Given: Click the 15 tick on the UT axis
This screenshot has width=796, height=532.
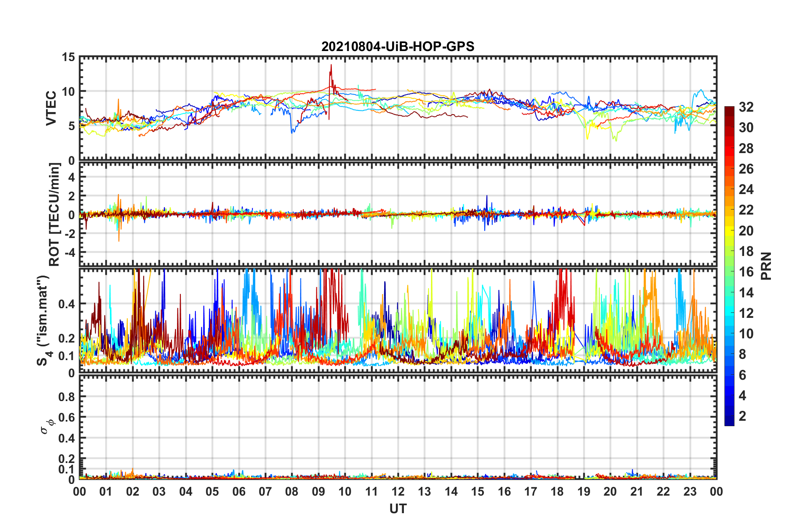Looking at the screenshot, I should tap(478, 491).
